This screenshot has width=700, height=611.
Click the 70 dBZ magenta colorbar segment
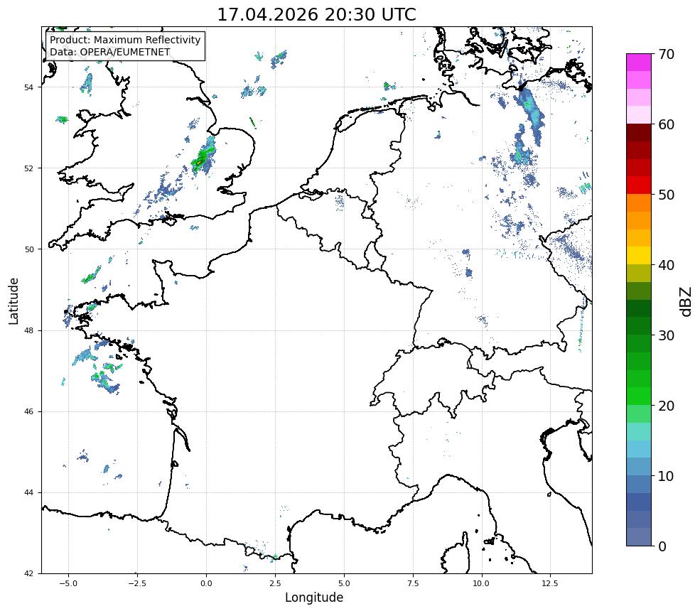click(639, 63)
